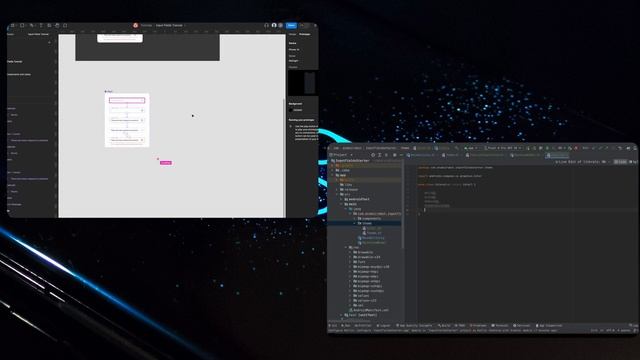Click the red Stop icon in Android Studio toolbar
Viewport: 640px width, 360px height.
pos(576,148)
